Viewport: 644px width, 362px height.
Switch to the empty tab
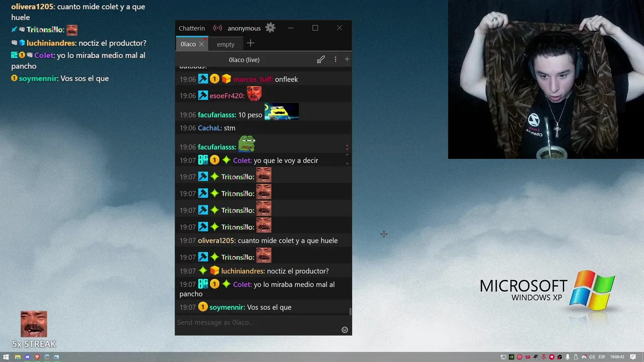pos(225,44)
